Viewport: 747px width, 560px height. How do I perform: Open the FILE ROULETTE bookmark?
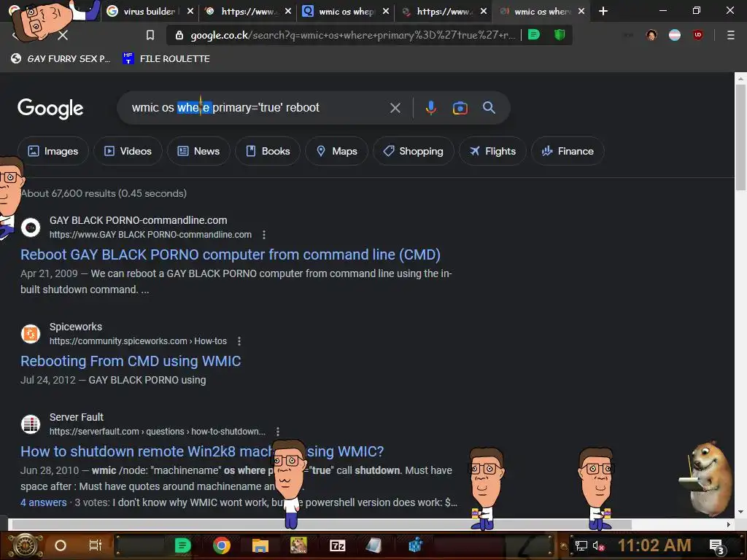[166, 58]
